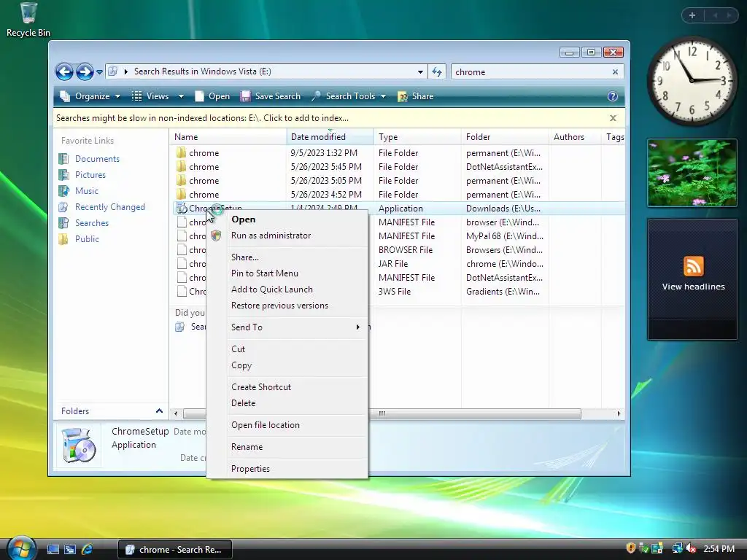This screenshot has width=747, height=560.
Task: Click the volume muted tray icon
Action: tap(692, 548)
